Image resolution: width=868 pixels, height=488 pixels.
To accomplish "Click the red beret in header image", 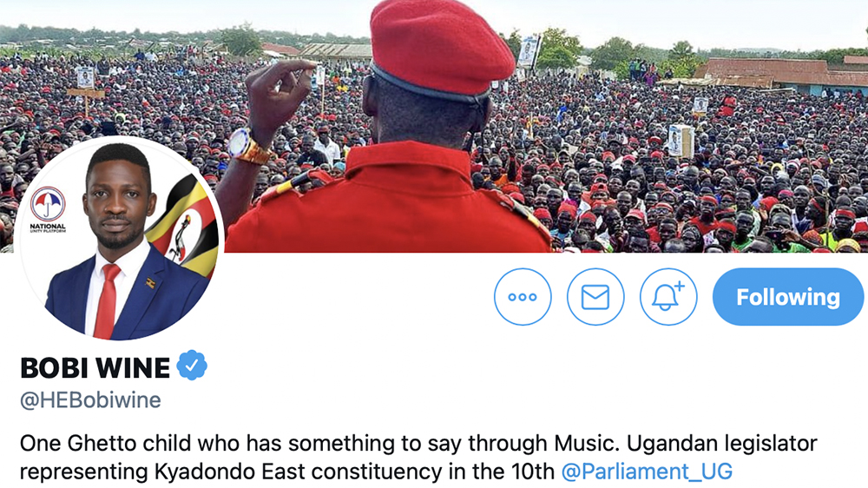I will [x=441, y=47].
